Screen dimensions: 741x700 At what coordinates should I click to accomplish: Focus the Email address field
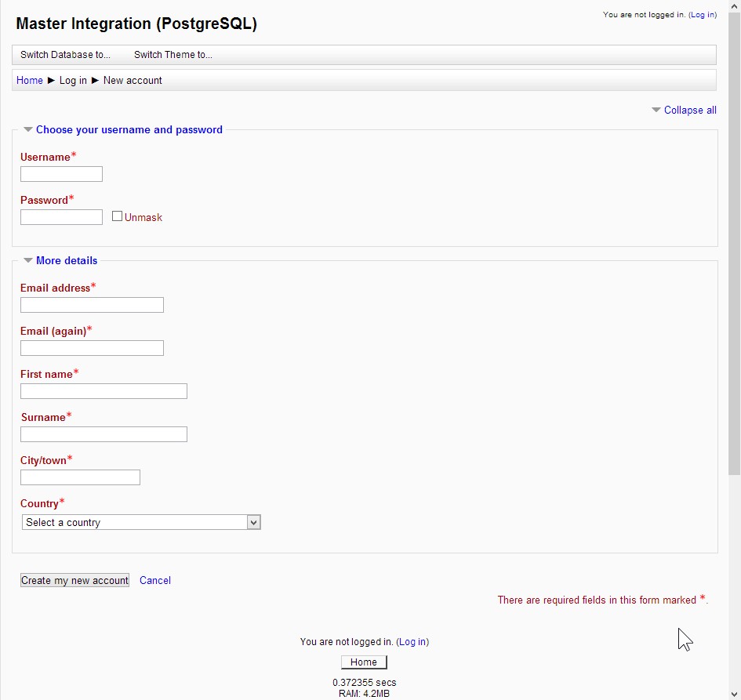93,305
